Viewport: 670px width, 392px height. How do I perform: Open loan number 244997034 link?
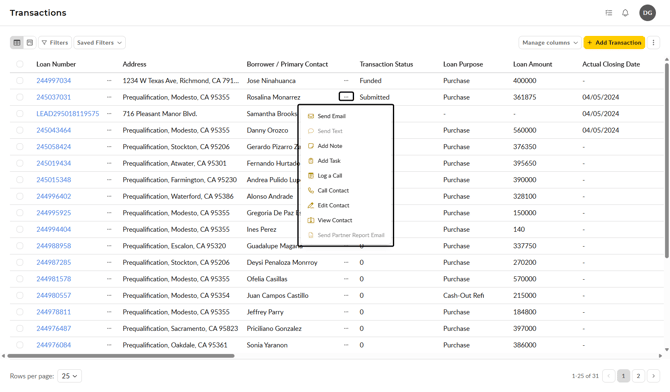click(x=53, y=80)
